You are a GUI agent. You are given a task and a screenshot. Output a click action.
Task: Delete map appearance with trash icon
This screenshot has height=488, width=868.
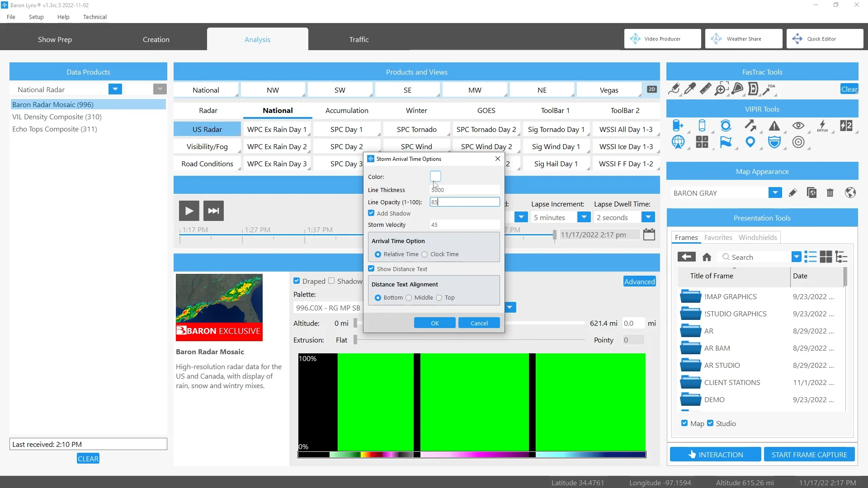830,193
